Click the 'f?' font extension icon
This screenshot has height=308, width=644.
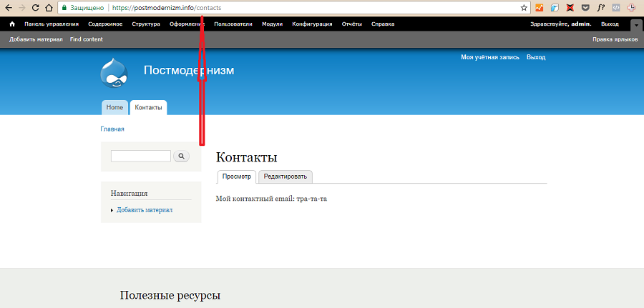click(x=600, y=7)
